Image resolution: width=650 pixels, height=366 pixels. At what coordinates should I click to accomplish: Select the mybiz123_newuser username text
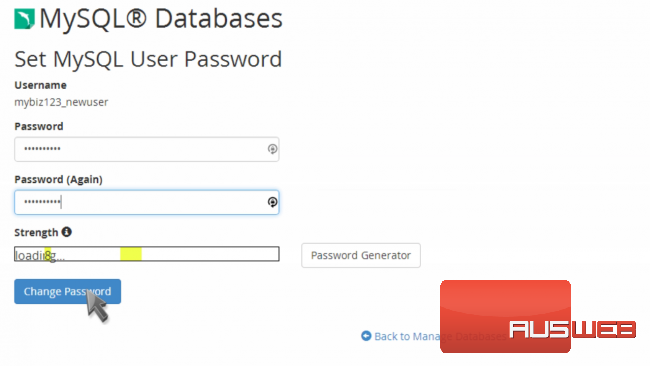click(x=61, y=102)
